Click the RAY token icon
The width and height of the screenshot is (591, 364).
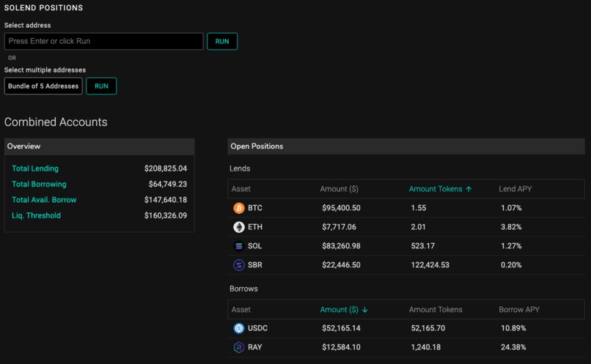point(238,347)
